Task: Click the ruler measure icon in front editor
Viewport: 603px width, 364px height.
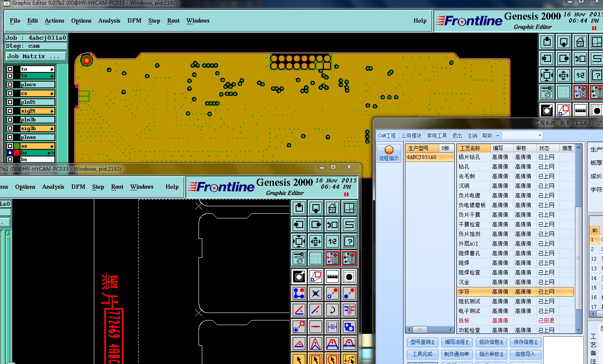Action: pyautogui.click(x=332, y=277)
